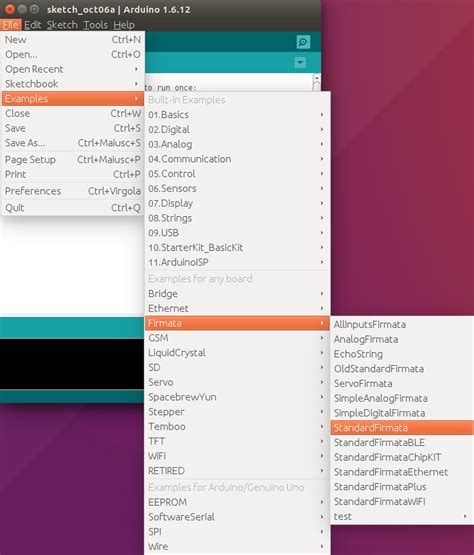This screenshot has width=474, height=555.
Task: Choose Quit from the File menu
Action: pos(73,208)
